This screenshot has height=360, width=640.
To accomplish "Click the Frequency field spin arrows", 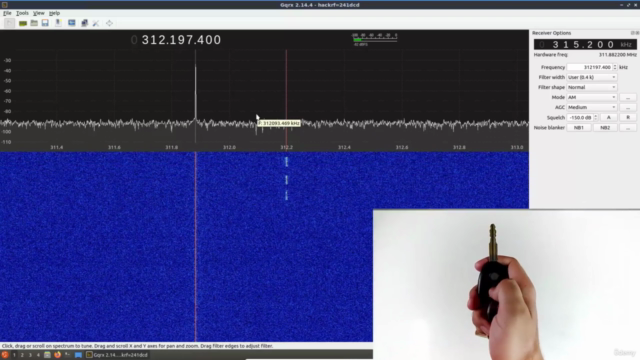I will pyautogui.click(x=615, y=67).
